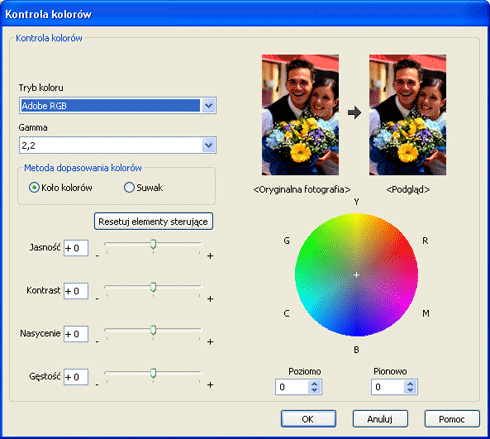Click the center crosshair of color wheel

pos(356,275)
